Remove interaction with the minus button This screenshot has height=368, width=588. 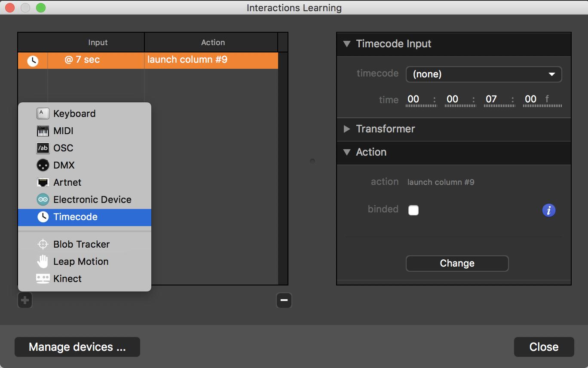click(x=284, y=300)
